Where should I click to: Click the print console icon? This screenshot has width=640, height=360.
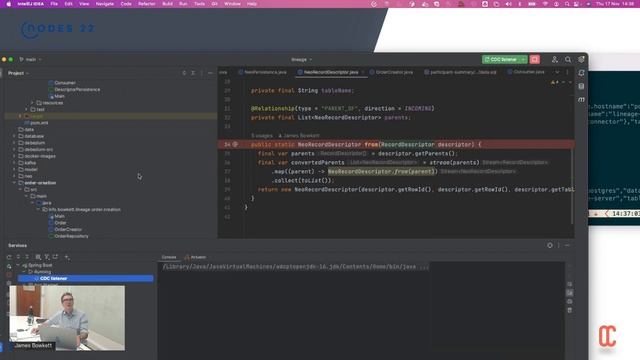[569, 301]
